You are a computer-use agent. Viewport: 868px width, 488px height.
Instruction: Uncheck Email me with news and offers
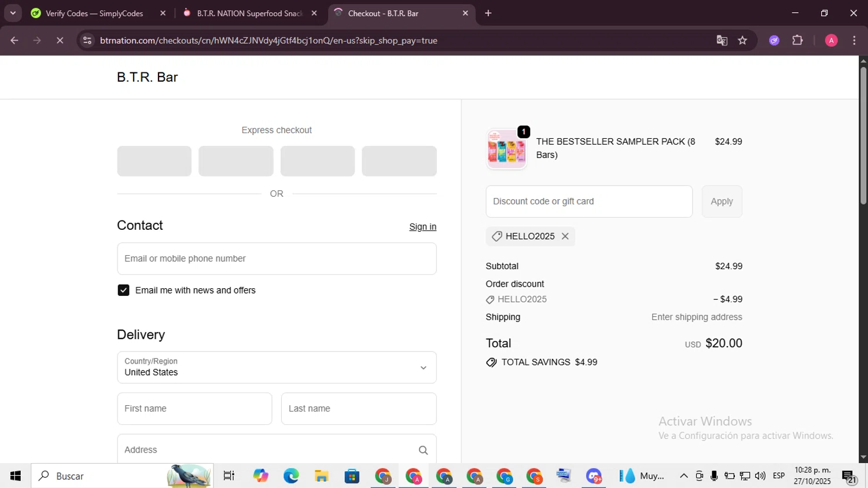click(123, 290)
